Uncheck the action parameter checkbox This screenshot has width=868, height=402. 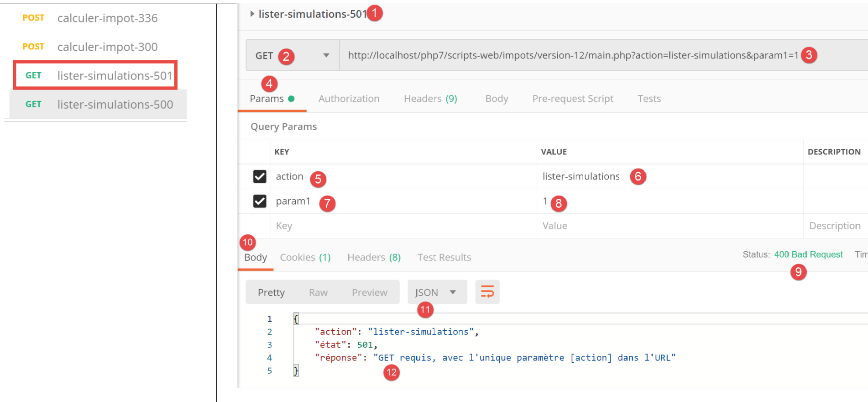tap(260, 176)
